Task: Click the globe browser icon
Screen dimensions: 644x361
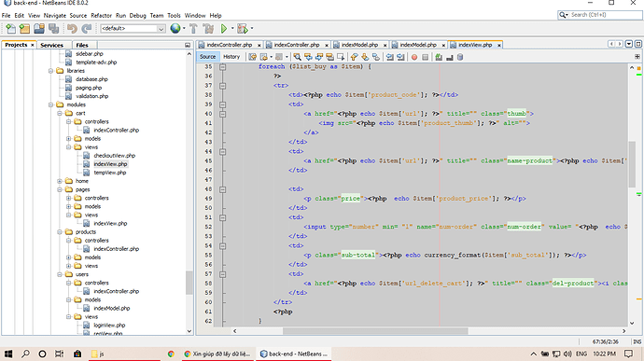Action: pos(175,28)
